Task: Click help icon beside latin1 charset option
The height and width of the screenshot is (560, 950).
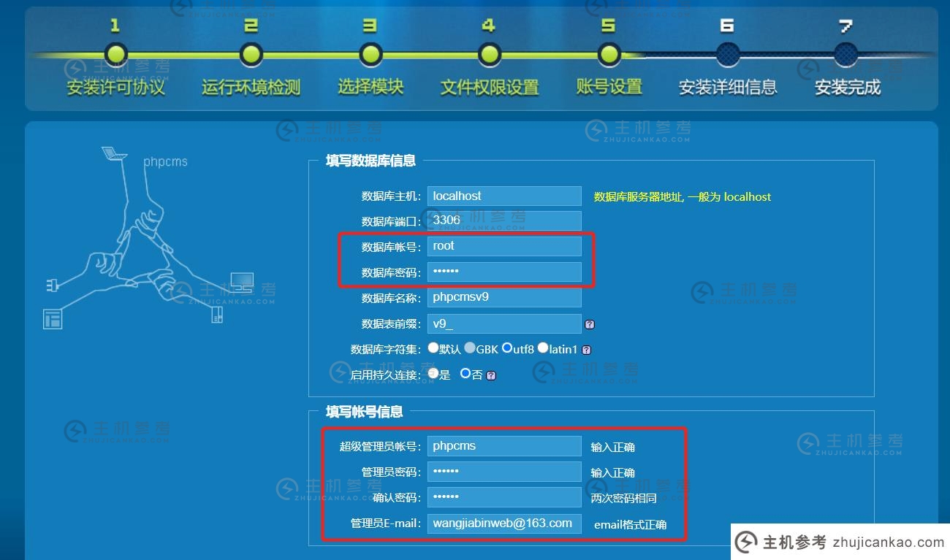Action: coord(586,350)
